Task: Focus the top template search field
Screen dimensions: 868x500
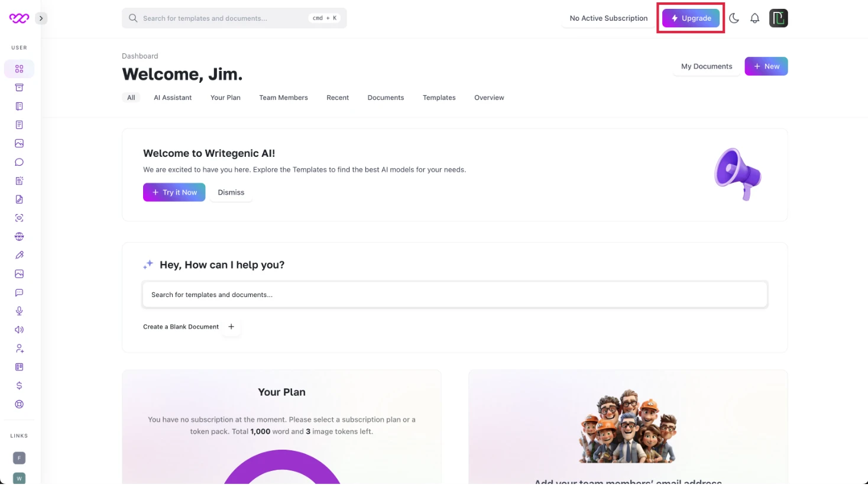Action: point(234,18)
